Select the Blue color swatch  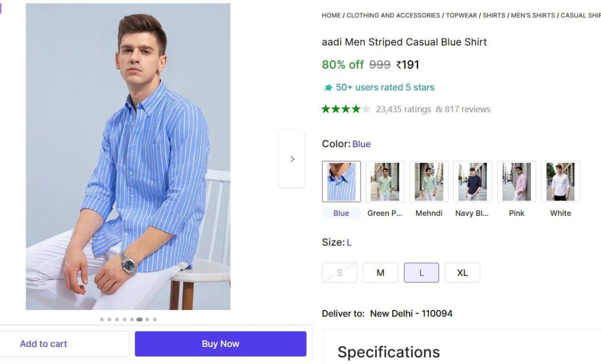(341, 181)
